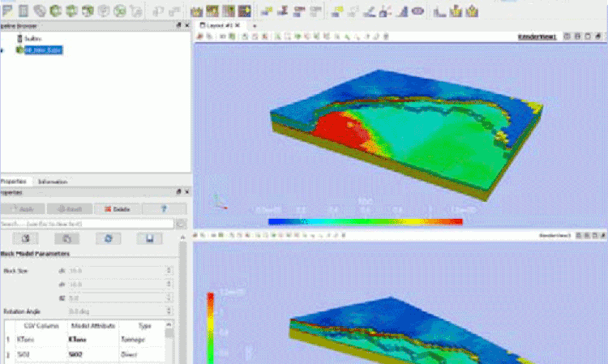
Task: Click the help question mark button
Action: click(x=164, y=208)
